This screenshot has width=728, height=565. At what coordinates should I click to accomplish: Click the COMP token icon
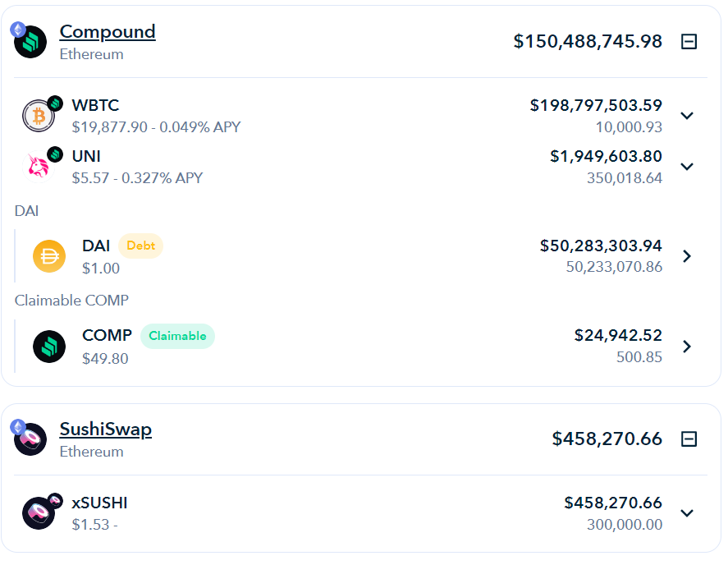49,347
